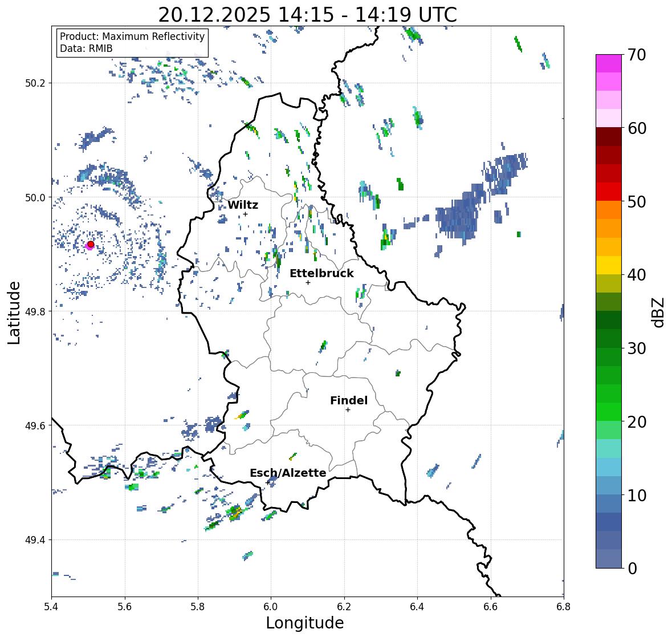
Task: Click the 5.4 longitude tick label
Action: (x=51, y=607)
